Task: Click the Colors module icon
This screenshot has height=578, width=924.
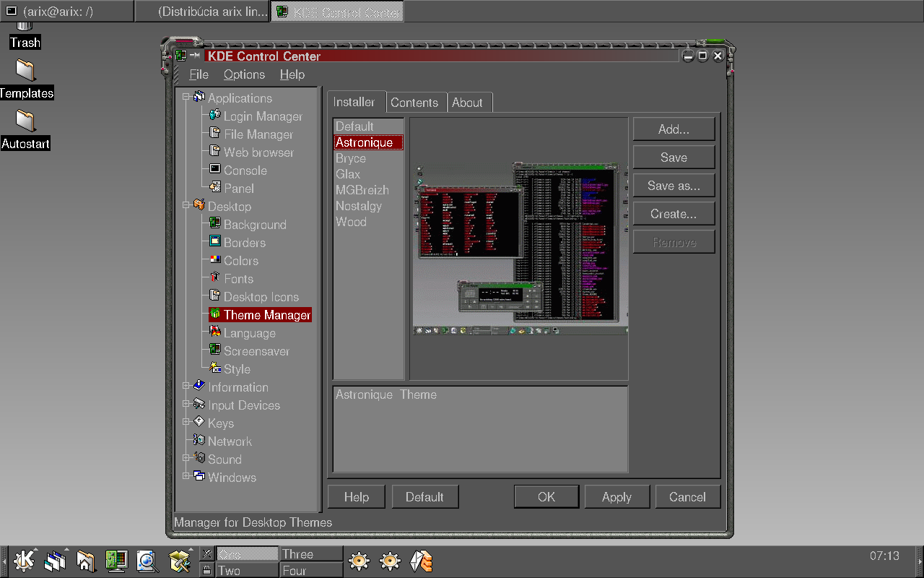Action: point(214,259)
